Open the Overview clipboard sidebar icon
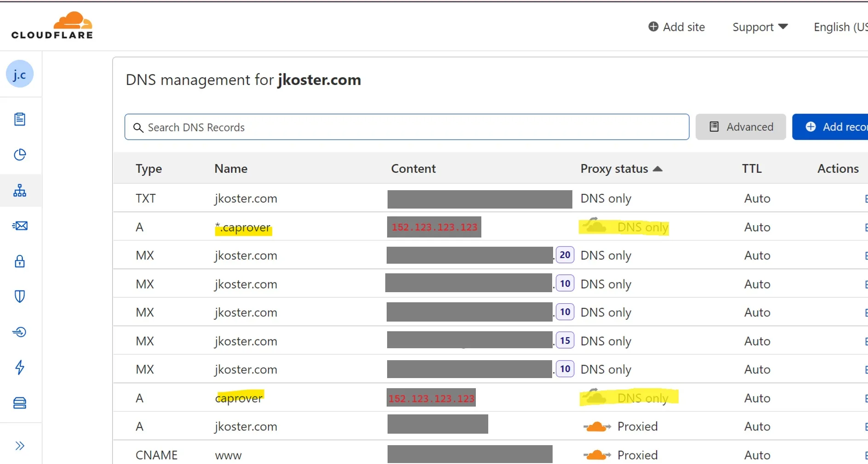868x464 pixels. (x=20, y=119)
